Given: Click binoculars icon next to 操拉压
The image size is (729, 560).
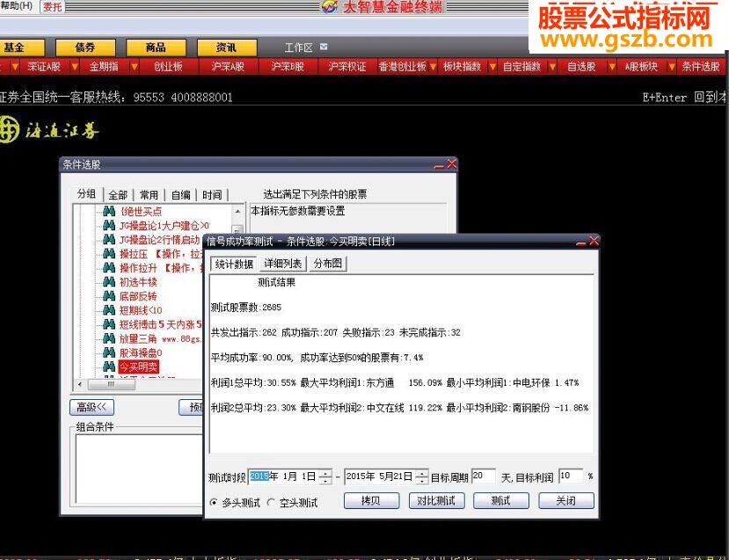Looking at the screenshot, I should [109, 254].
